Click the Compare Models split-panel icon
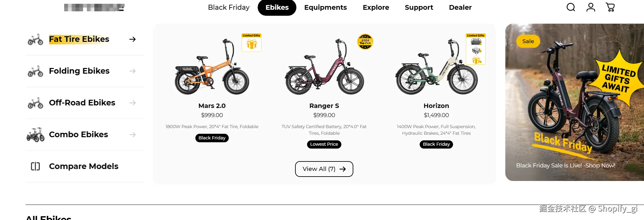This screenshot has width=644, height=220. [35, 166]
